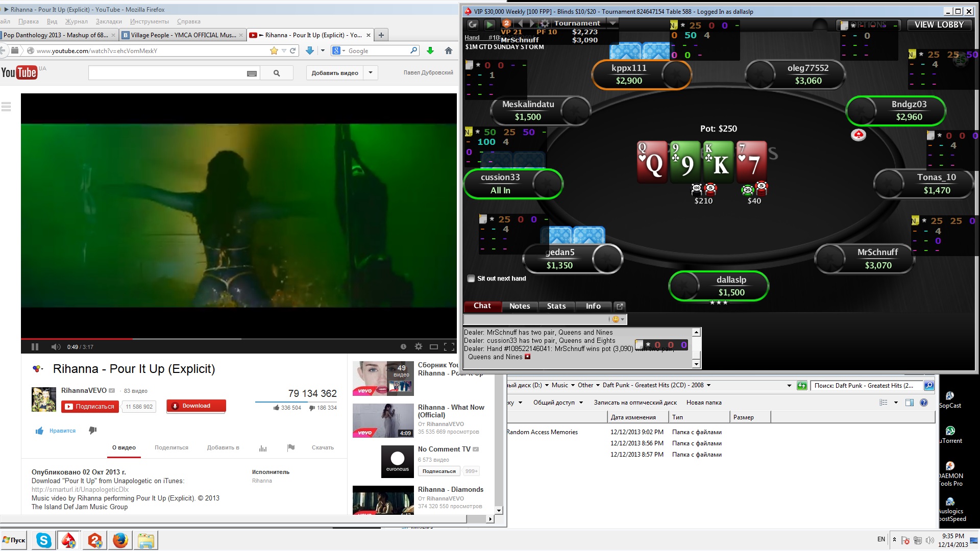Image resolution: width=980 pixels, height=551 pixels.
Task: Subscribe to RihannaVEVO with Подписаться
Action: click(x=90, y=407)
